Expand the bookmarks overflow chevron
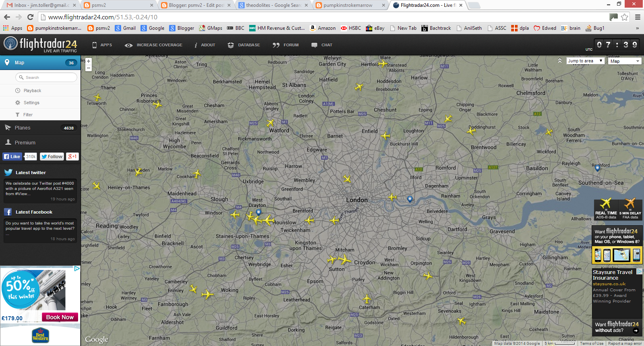Viewport: 644px width, 346px height. (x=637, y=28)
